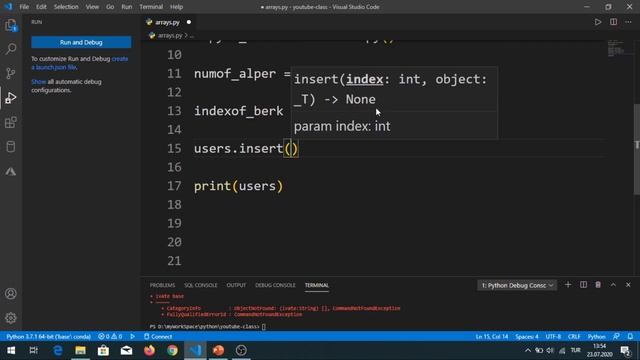This screenshot has height=360, width=640.
Task: Open the Help menu
Action: pos(176,7)
